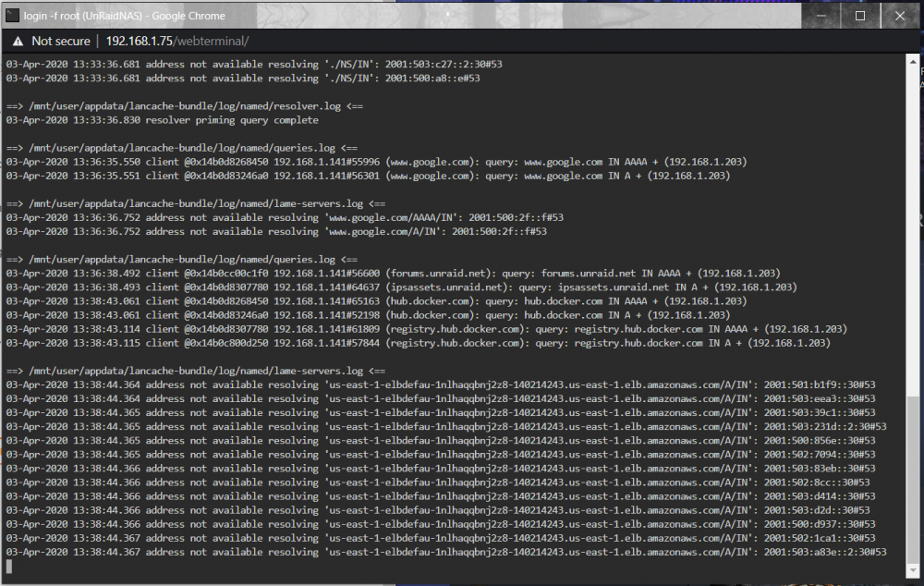Screen dimensions: 924x586
Task: Click the www.google.com IN AAAA query line
Action: point(377,162)
